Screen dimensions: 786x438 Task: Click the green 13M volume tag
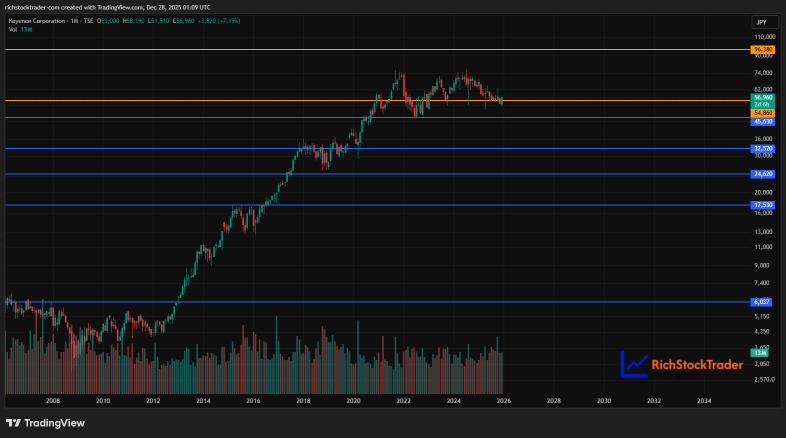pos(760,353)
